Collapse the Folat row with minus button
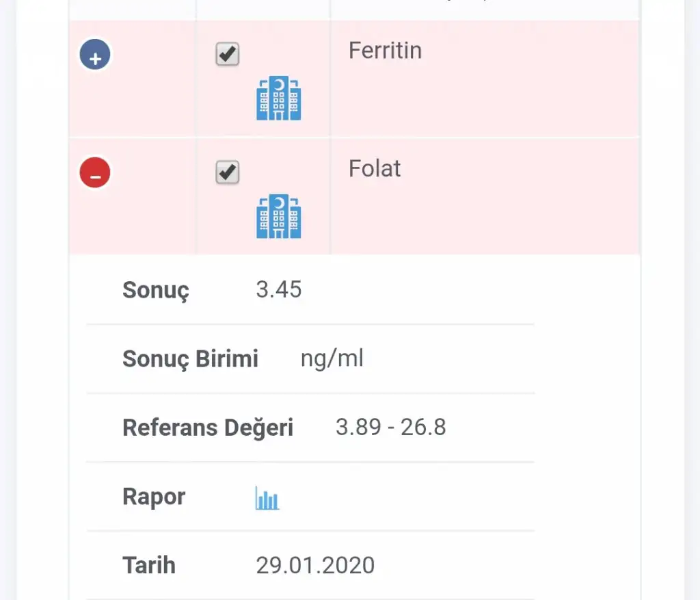Viewport: 700px width, 600px height. (96, 172)
